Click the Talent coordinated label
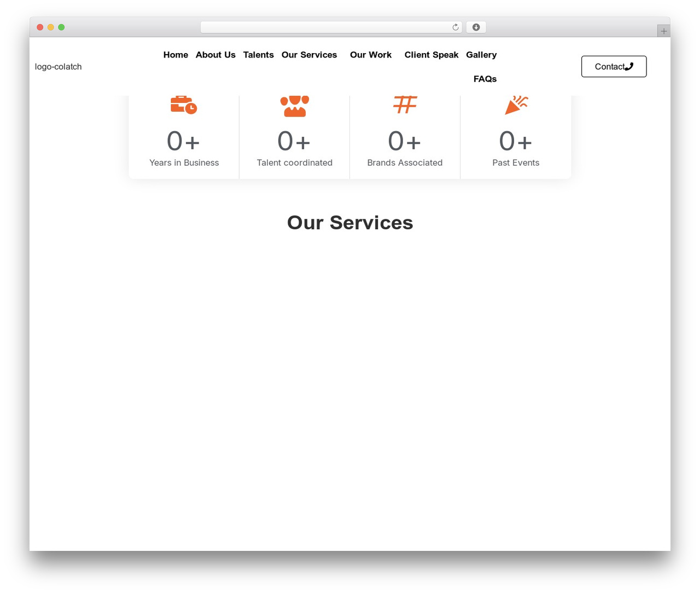The width and height of the screenshot is (700, 593). click(x=295, y=162)
